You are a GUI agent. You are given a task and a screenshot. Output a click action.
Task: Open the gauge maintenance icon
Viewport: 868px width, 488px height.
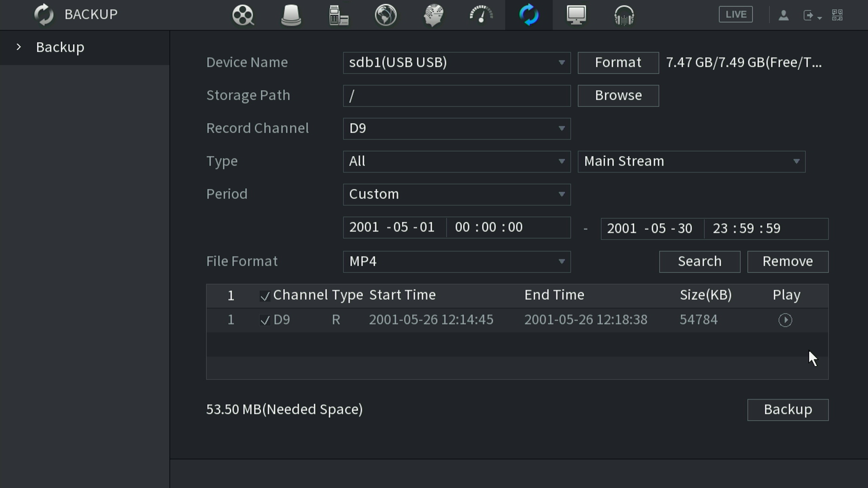click(481, 15)
